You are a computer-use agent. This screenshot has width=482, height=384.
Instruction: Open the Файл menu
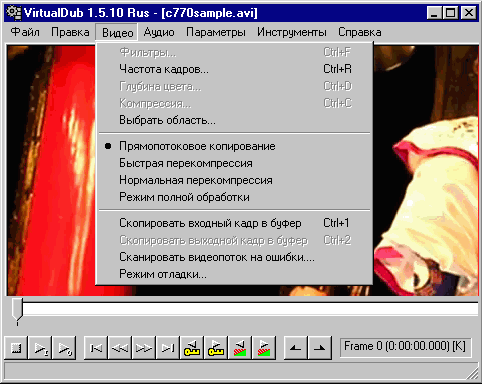click(x=25, y=32)
